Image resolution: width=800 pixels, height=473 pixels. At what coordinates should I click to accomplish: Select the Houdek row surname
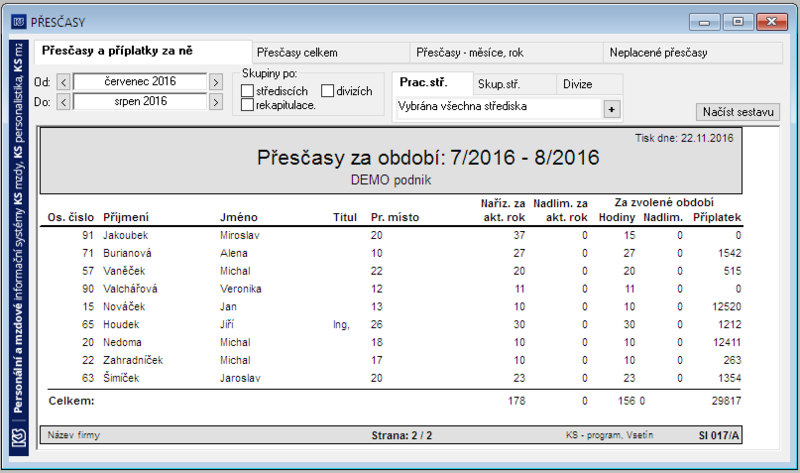coord(121,325)
